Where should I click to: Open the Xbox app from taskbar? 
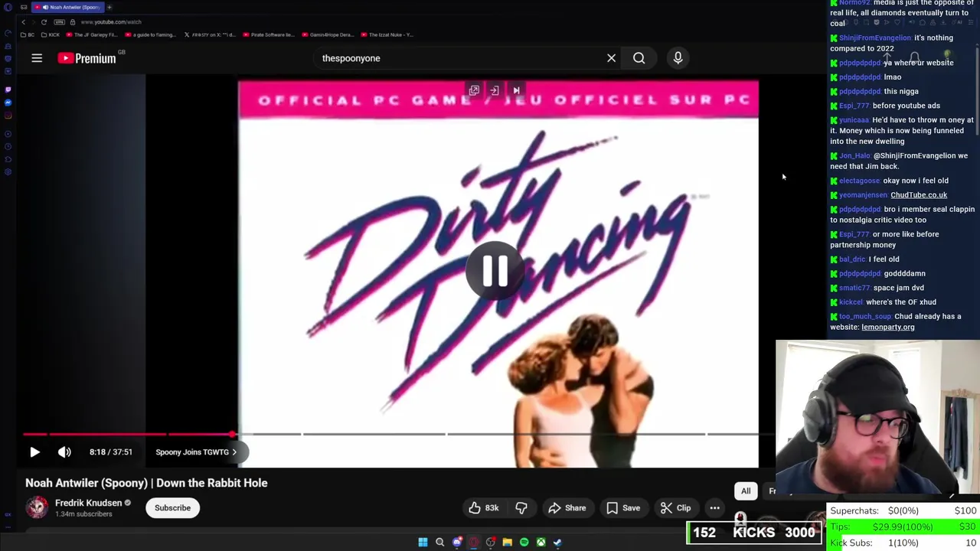point(541,543)
